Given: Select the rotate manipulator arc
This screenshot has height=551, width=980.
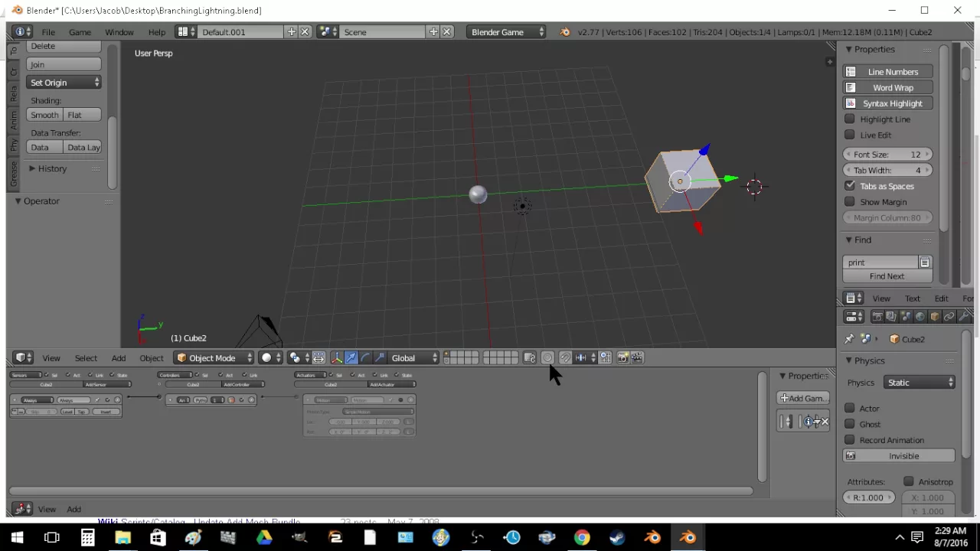Looking at the screenshot, I should [x=365, y=358].
